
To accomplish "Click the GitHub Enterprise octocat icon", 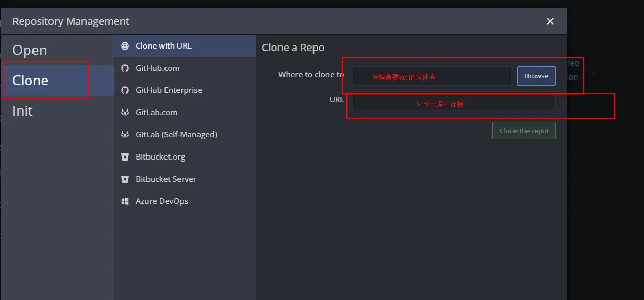I will [x=125, y=90].
